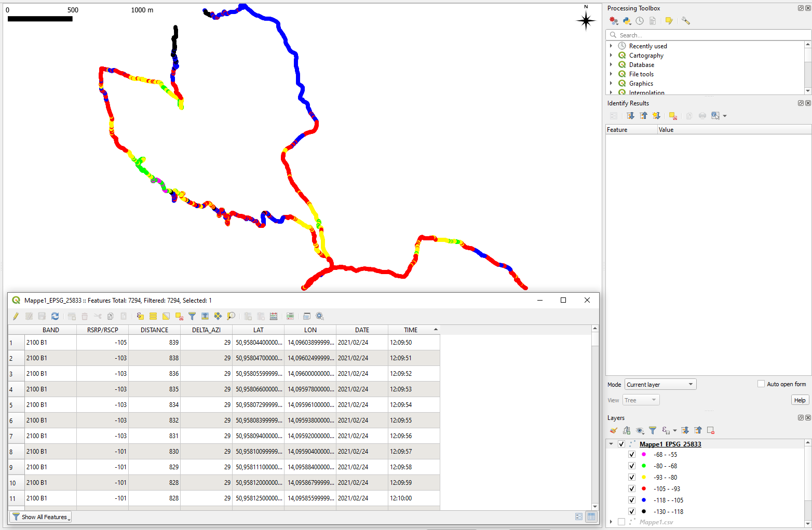Filter legend by map content
Image resolution: width=812 pixels, height=530 pixels.
coord(653,430)
